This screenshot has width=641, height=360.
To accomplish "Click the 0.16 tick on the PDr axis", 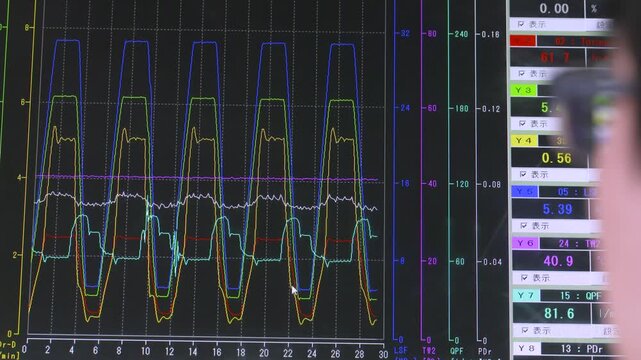I will tap(491, 34).
